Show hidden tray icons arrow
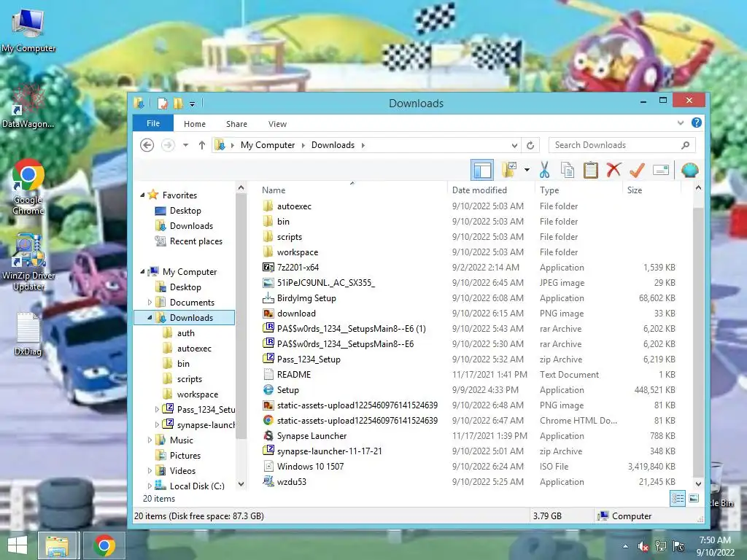The image size is (747, 560). click(x=625, y=547)
